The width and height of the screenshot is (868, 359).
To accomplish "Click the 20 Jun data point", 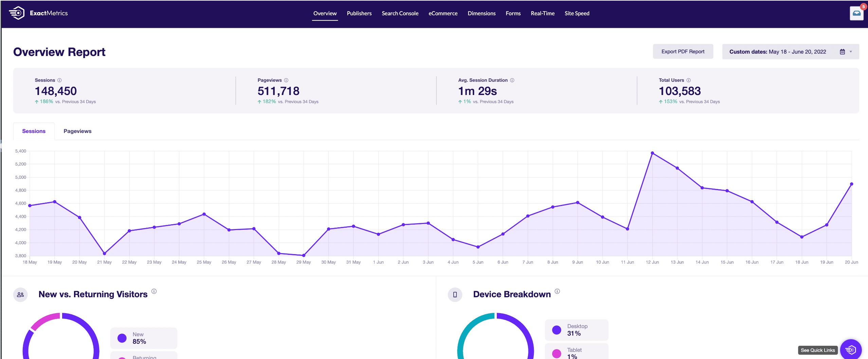I will (x=851, y=184).
